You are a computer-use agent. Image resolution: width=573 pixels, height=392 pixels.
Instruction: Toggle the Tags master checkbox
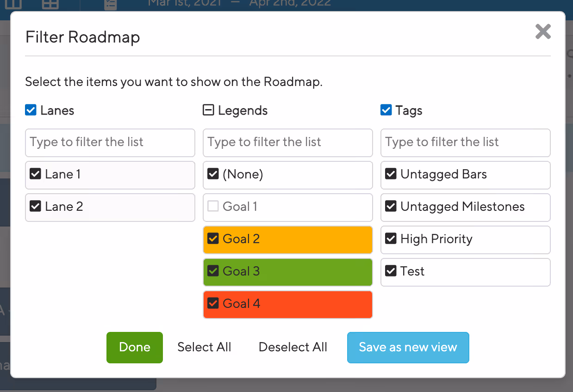pyautogui.click(x=386, y=110)
